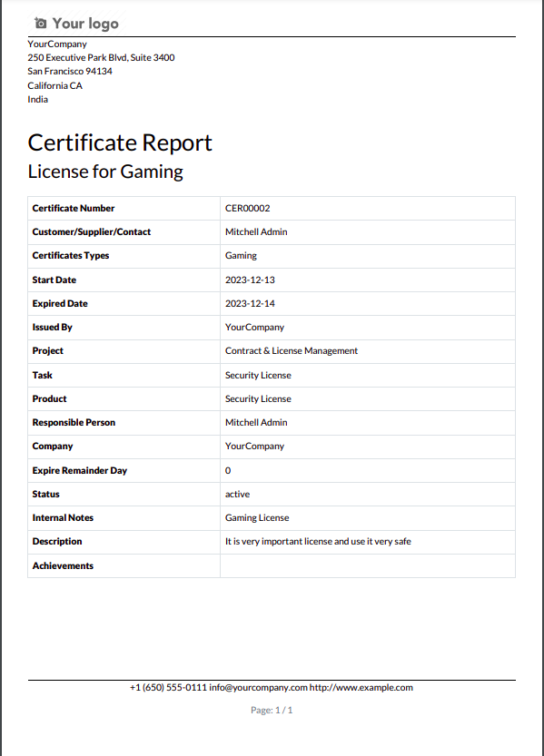
Task: Click the "San Francisco 94134" line
Action: 69,71
